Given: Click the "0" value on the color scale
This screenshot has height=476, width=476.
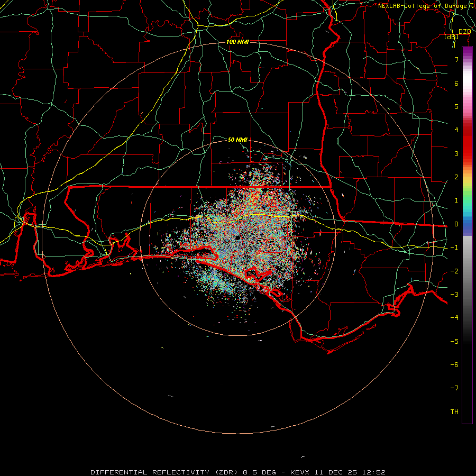Looking at the screenshot, I should (x=456, y=224).
